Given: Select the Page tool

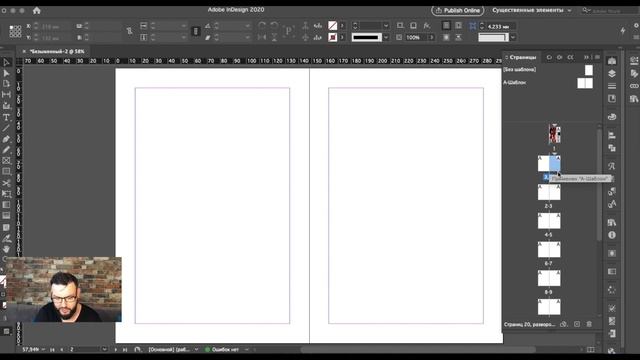Looking at the screenshot, I should point(6,84).
